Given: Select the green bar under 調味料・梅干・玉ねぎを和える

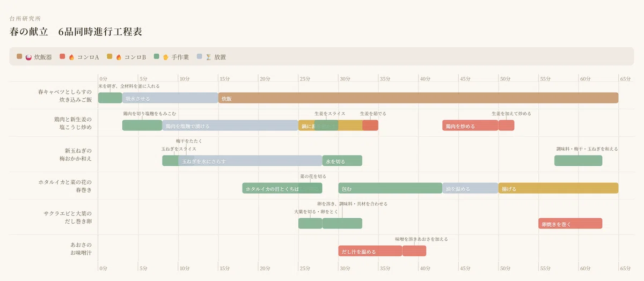Looking at the screenshot, I should [x=579, y=161].
